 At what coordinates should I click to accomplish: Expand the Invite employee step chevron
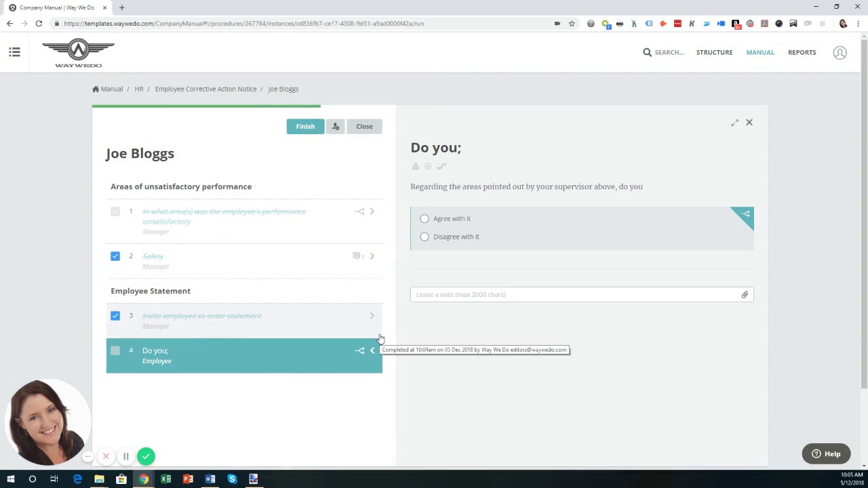pyautogui.click(x=372, y=316)
